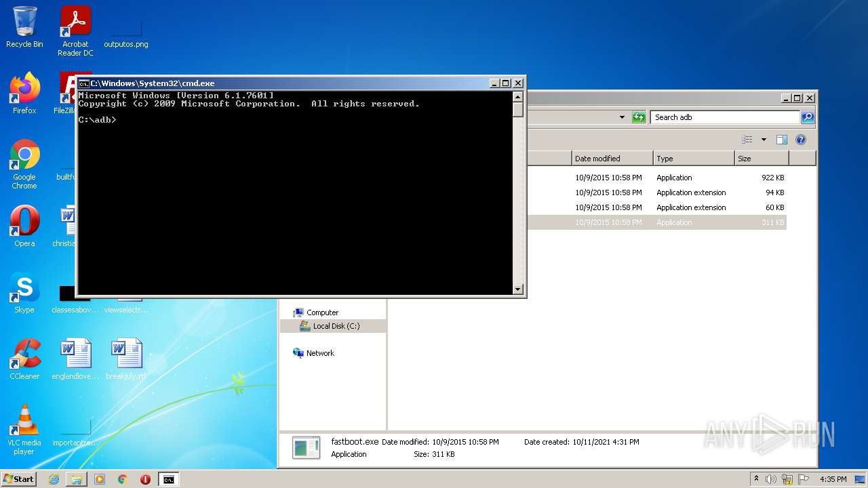Launch CCleaner desktop shortcut
This screenshot has height=488, width=868.
point(24,359)
